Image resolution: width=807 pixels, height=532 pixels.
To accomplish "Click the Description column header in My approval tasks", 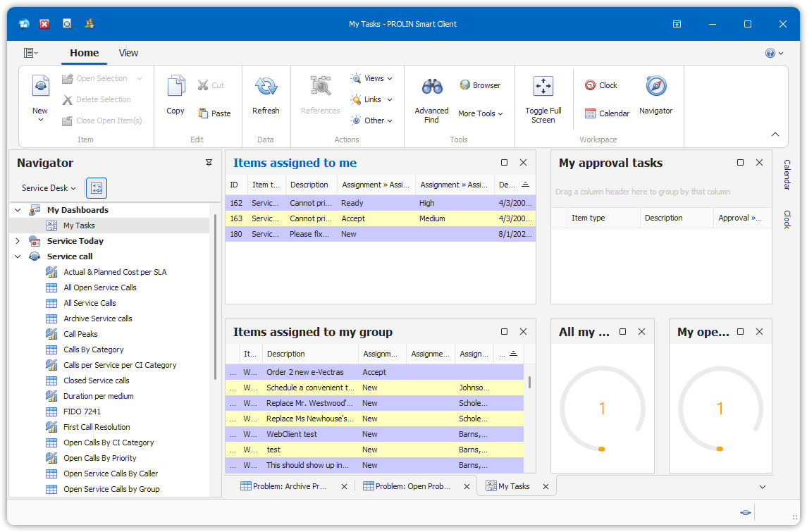I will pyautogui.click(x=663, y=218).
